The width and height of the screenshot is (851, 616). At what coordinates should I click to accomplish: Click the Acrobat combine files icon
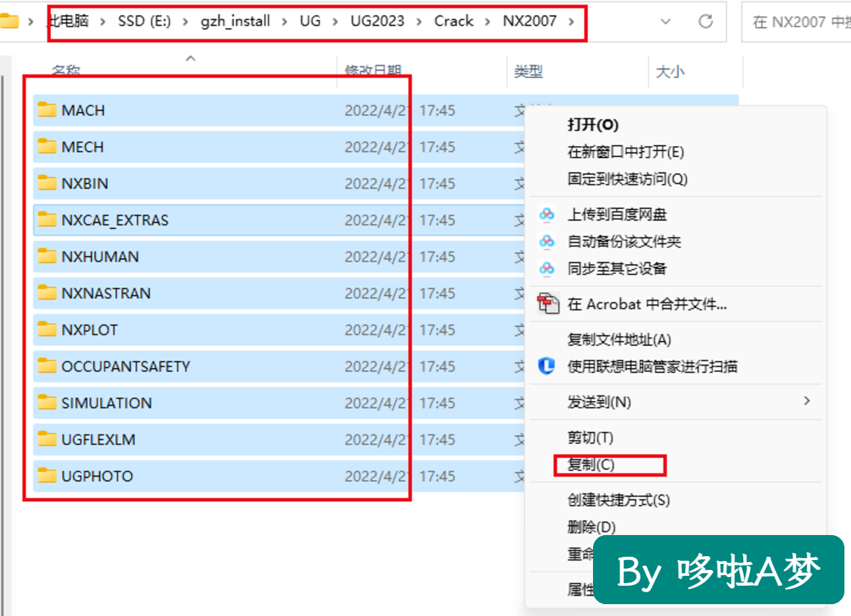click(548, 304)
